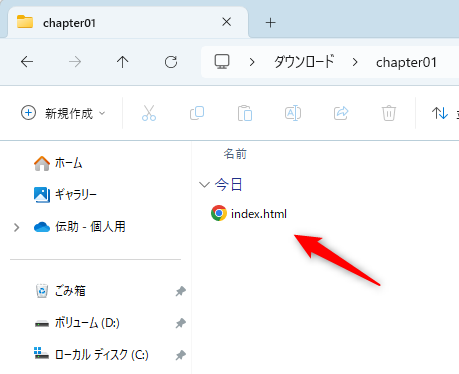Click the Forward navigation arrow
The width and height of the screenshot is (459, 374).
click(75, 62)
